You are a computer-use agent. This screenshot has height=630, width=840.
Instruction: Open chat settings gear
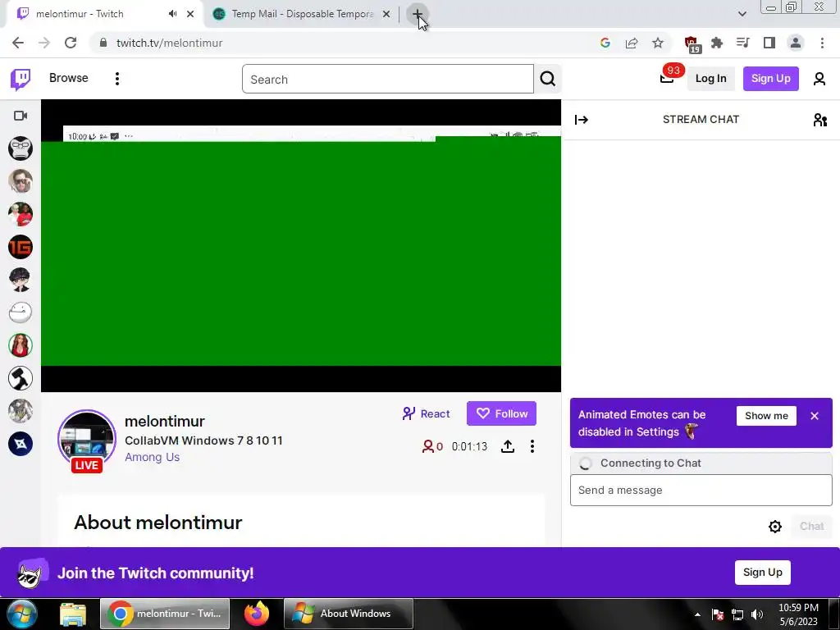pos(774,527)
